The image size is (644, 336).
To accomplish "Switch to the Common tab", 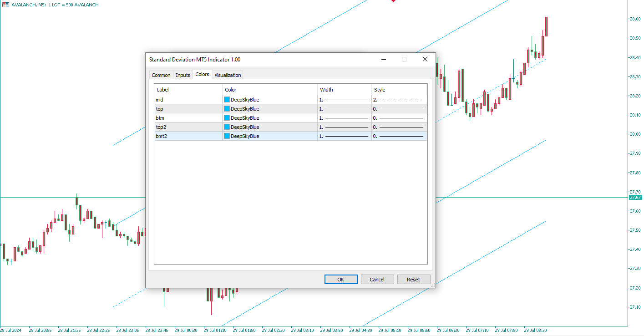I will 161,75.
